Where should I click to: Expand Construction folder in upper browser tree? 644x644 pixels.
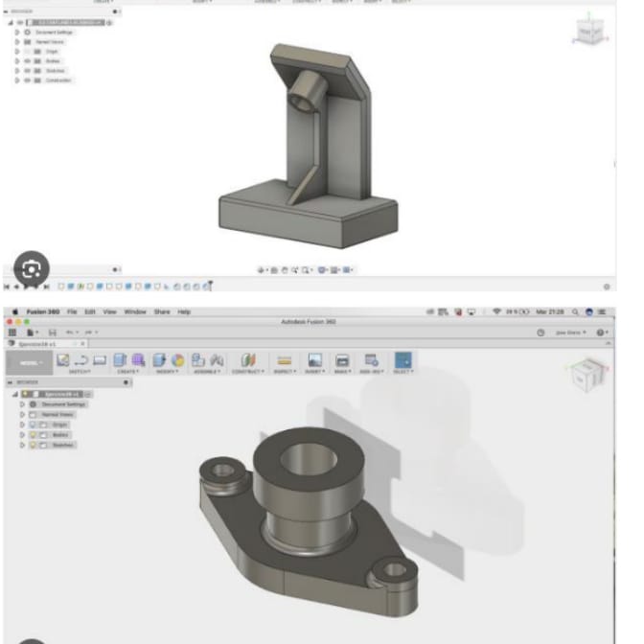17,80
